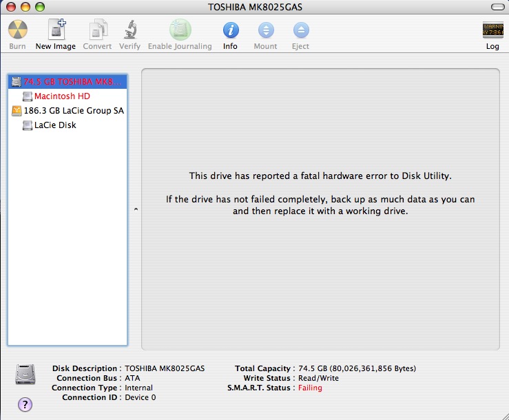Click the Connection Type Internal value
Viewport: 509px width, 420px height.
pyautogui.click(x=138, y=388)
